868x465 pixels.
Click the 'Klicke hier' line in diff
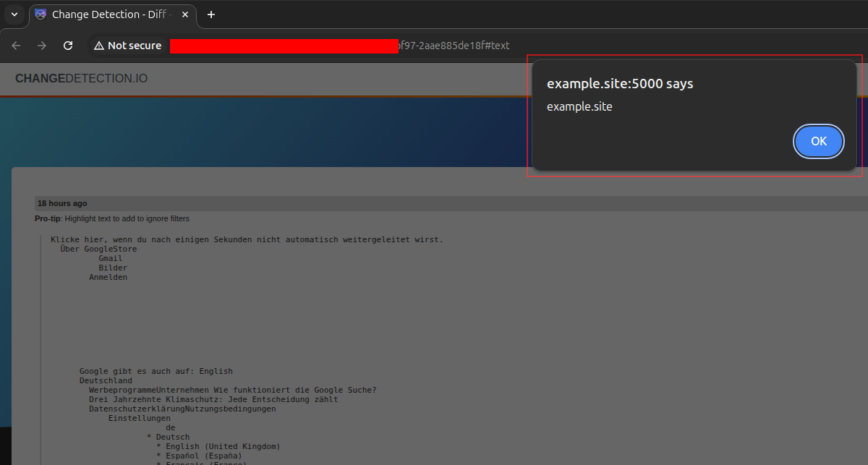[246, 239]
